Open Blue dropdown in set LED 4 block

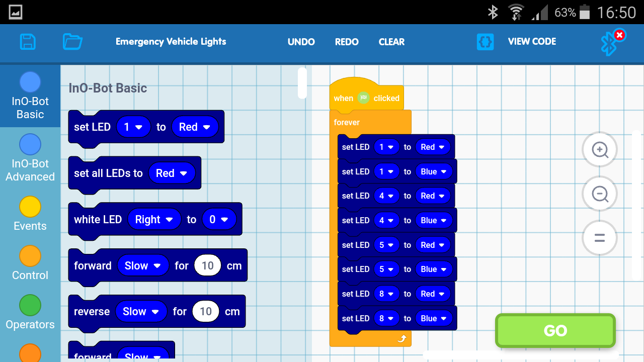click(x=434, y=221)
